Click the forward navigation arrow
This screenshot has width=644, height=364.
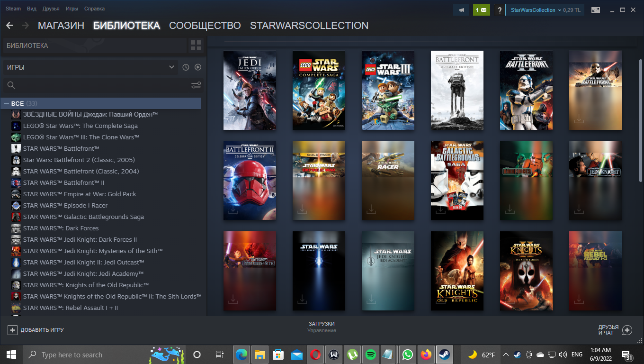click(25, 26)
